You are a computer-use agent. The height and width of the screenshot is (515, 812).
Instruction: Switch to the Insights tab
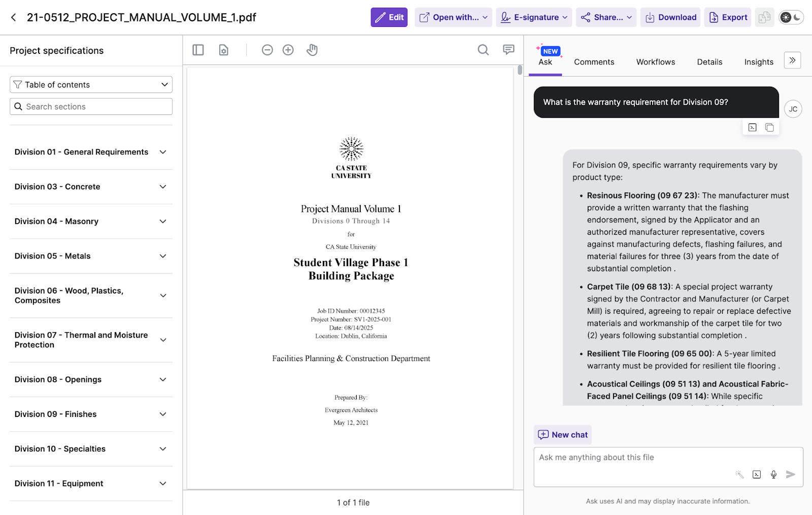pyautogui.click(x=759, y=62)
